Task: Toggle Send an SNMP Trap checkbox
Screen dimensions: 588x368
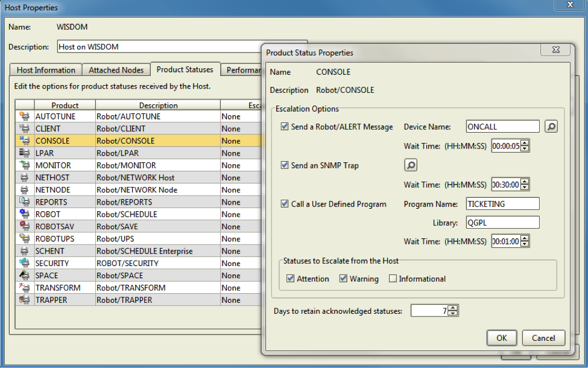Action: click(x=285, y=165)
